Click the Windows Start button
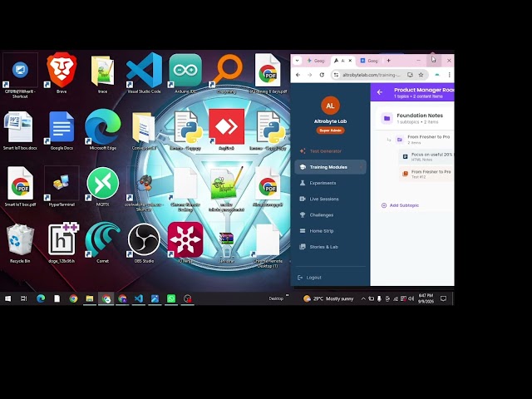 (7, 298)
